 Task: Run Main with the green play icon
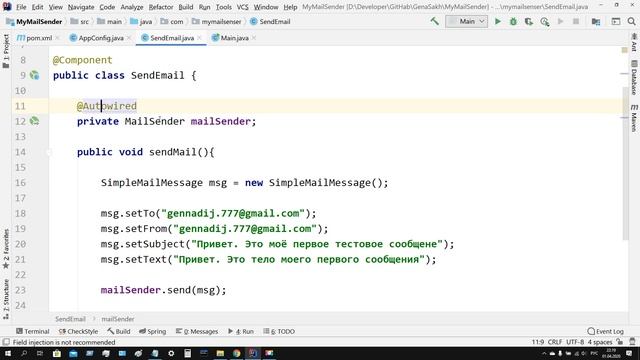[x=498, y=21]
